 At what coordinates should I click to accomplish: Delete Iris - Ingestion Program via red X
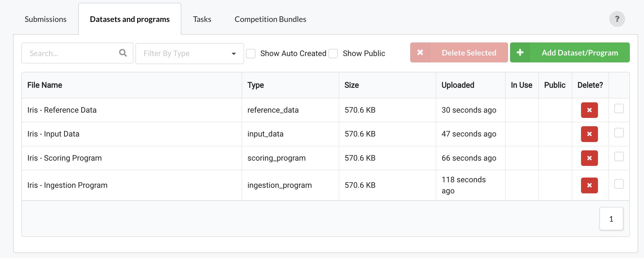coord(589,185)
